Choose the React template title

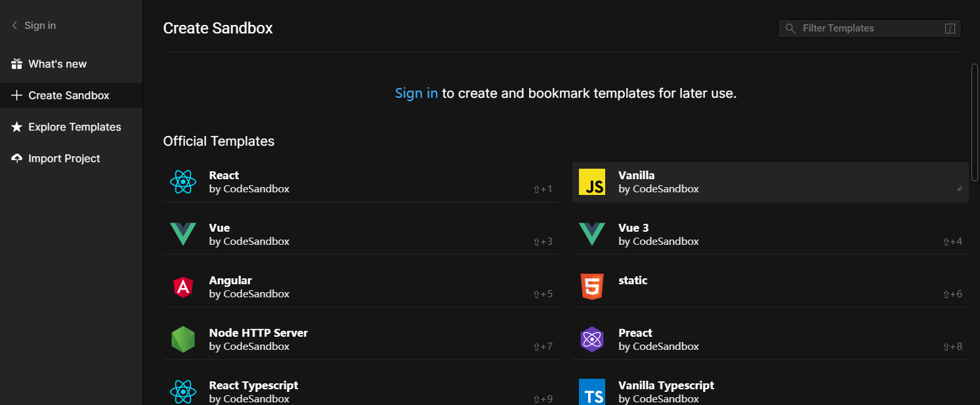(x=224, y=175)
